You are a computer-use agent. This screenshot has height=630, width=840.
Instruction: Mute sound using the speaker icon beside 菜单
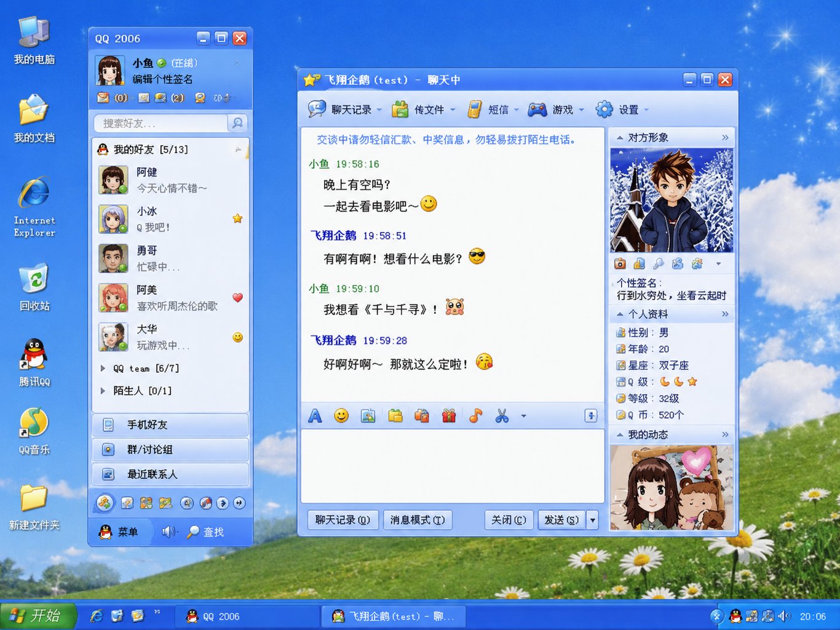[169, 532]
